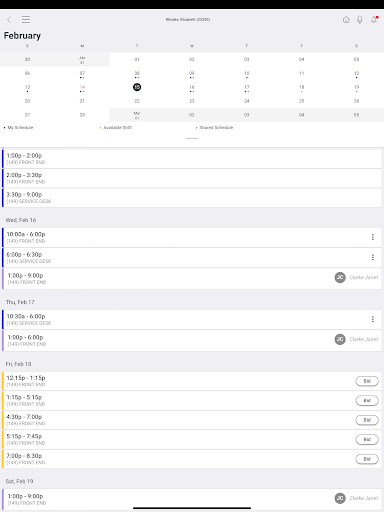Image resolution: width=384 pixels, height=512 pixels.
Task: Tap the back arrow icon
Action: [x=9, y=20]
